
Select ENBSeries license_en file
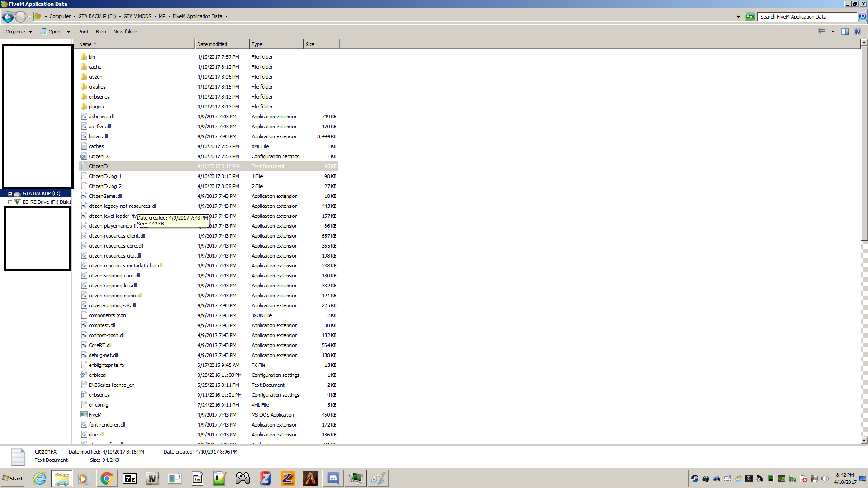[x=111, y=385]
